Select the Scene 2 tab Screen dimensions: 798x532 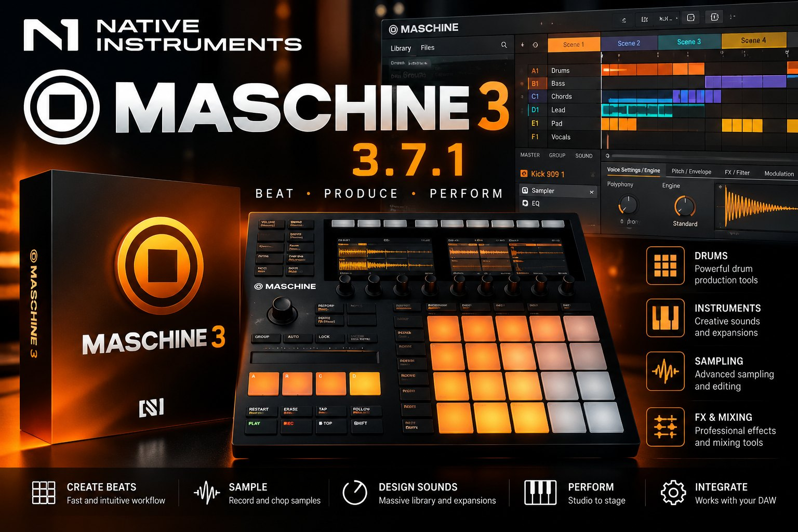629,43
